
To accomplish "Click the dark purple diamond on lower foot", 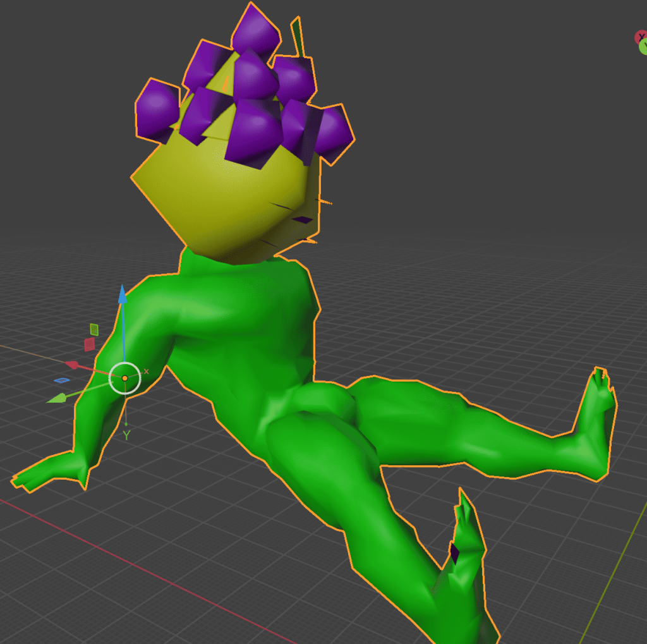I will point(454,554).
